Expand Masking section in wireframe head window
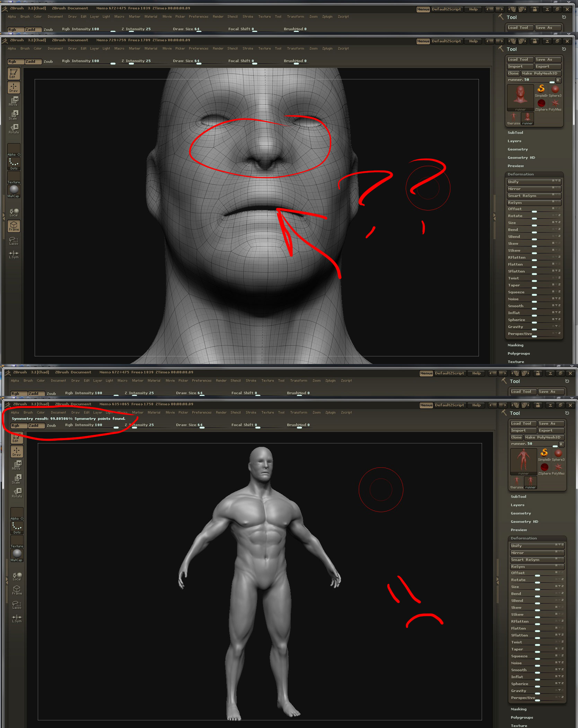Screen dimensions: 578x728 (515, 345)
